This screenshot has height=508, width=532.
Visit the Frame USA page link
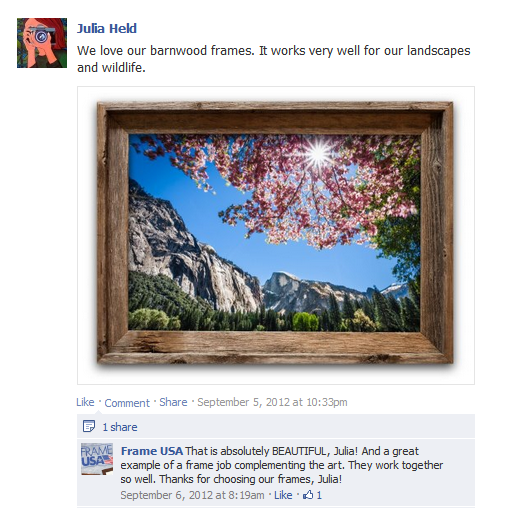click(x=152, y=451)
